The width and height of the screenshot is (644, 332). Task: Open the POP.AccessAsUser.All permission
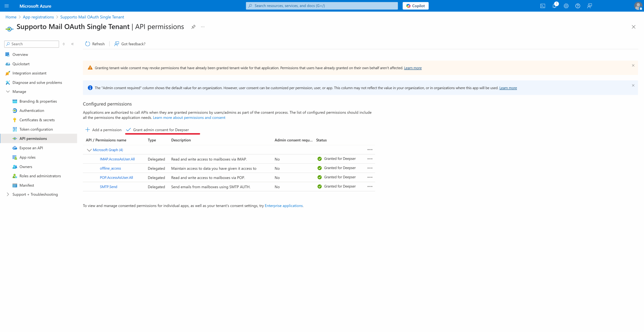tap(116, 177)
